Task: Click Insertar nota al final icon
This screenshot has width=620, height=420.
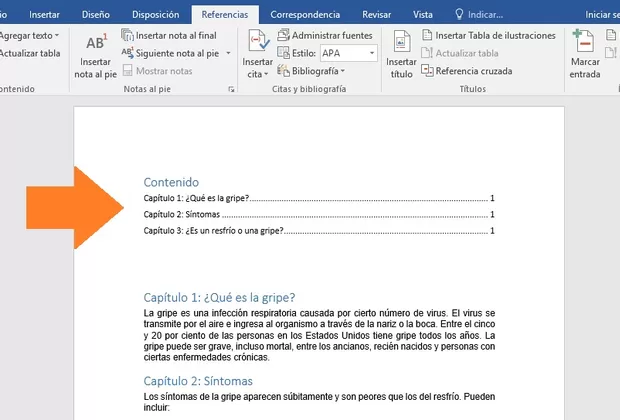Action: click(x=127, y=35)
